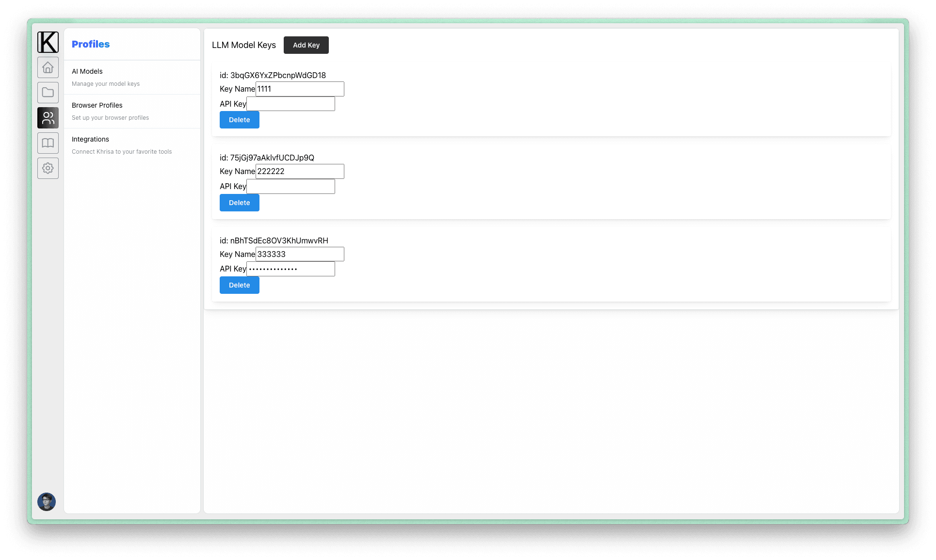Screen dimensions: 936x560
Task: Click the Home navigation icon
Action: point(48,67)
